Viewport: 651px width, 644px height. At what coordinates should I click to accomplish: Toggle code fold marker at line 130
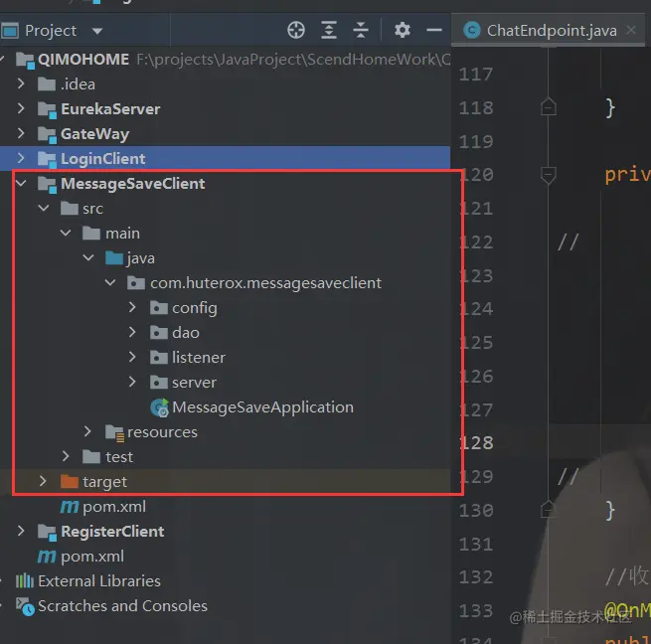pyautogui.click(x=549, y=510)
